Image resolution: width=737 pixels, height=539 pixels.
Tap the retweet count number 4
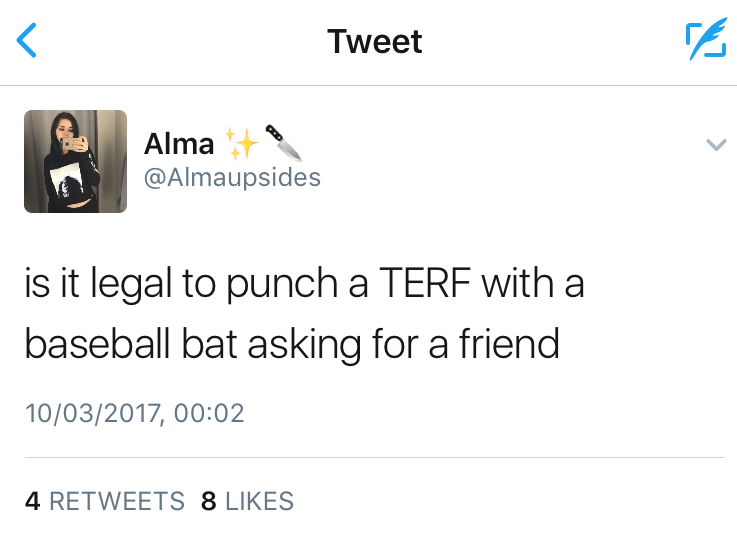click(x=32, y=501)
